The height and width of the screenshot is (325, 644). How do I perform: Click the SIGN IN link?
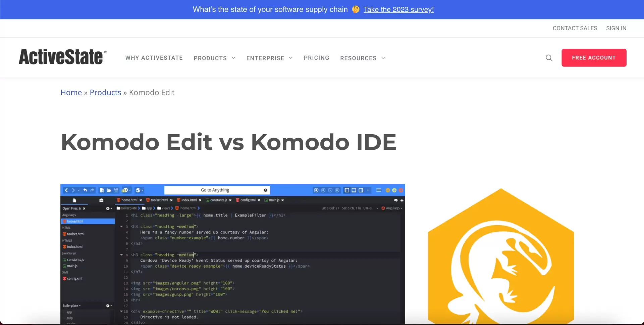pyautogui.click(x=616, y=28)
